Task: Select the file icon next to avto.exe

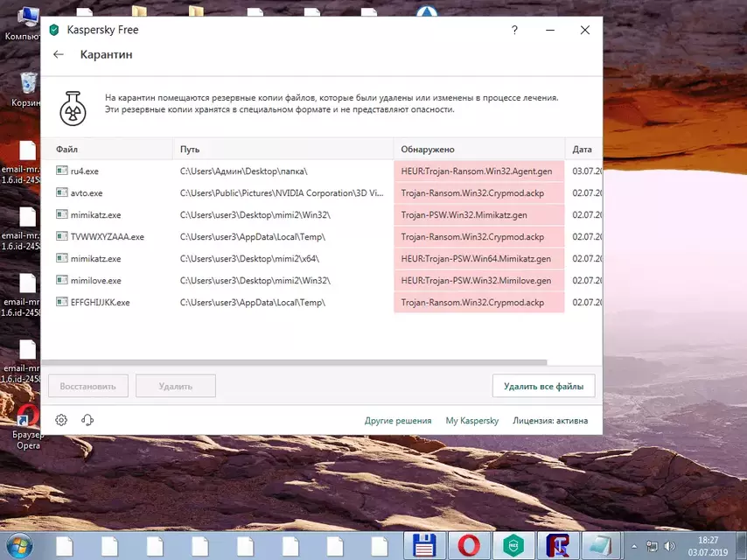Action: 62,192
